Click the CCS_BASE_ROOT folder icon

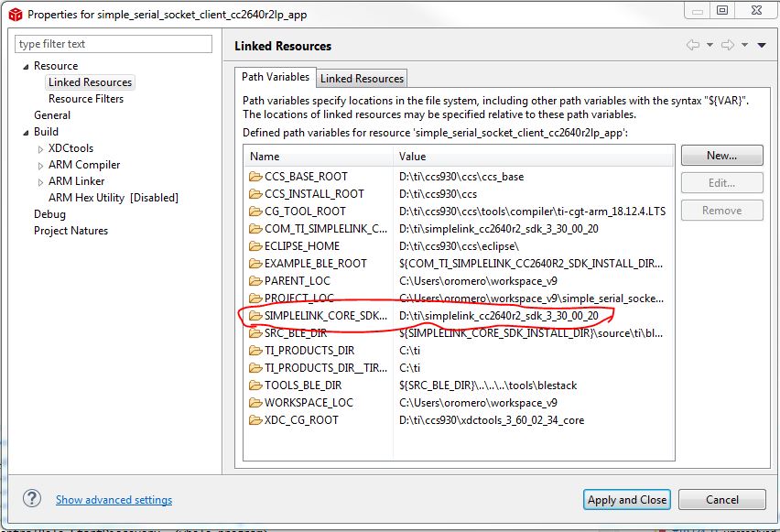coord(255,177)
